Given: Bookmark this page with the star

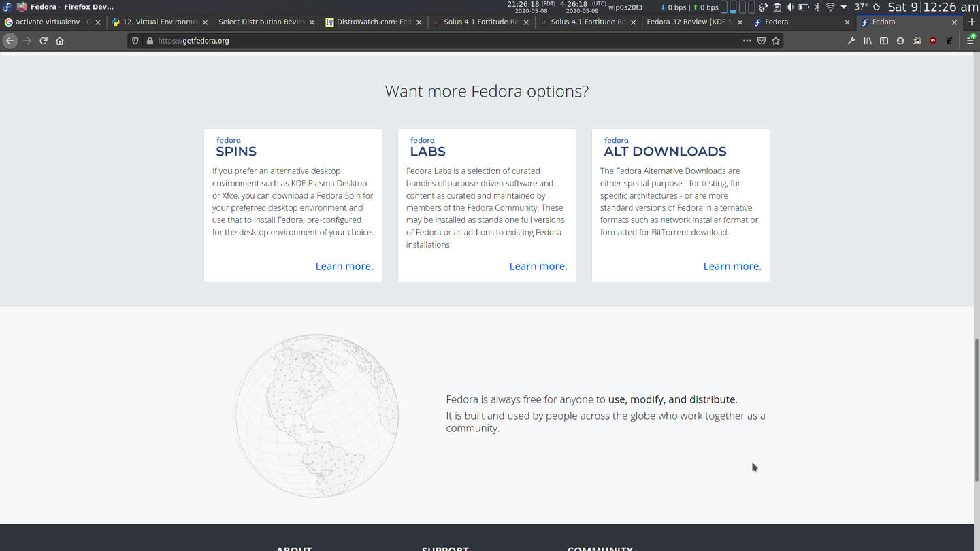Looking at the screenshot, I should click(x=776, y=41).
